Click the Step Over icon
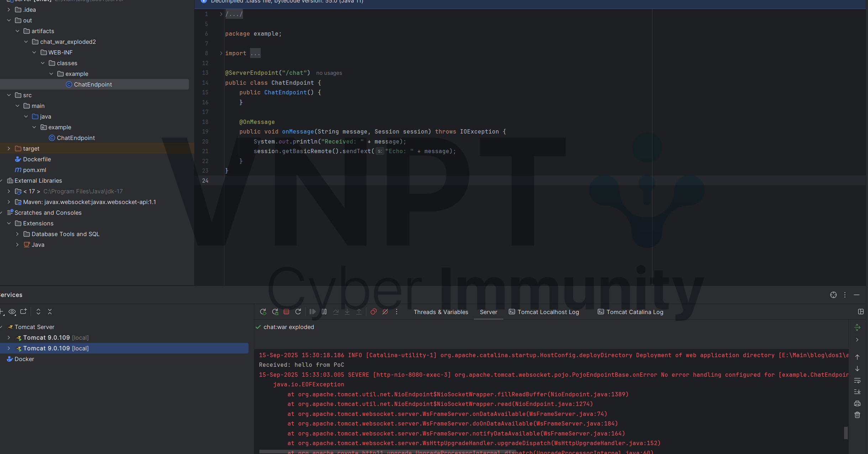 pyautogui.click(x=336, y=312)
